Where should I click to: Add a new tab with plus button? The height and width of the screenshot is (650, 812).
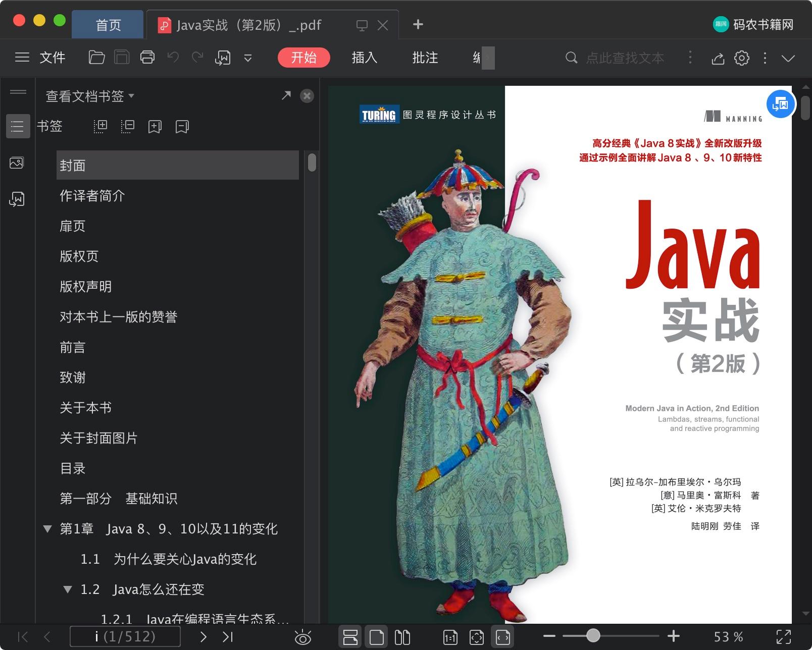418,24
